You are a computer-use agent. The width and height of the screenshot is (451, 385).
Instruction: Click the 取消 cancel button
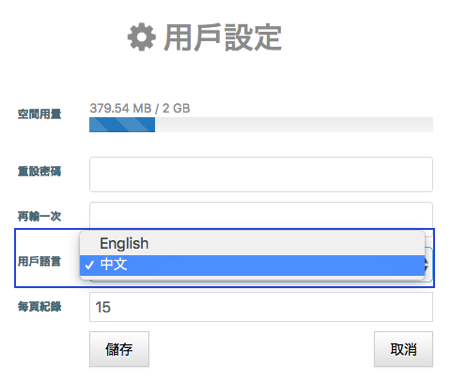pos(403,349)
